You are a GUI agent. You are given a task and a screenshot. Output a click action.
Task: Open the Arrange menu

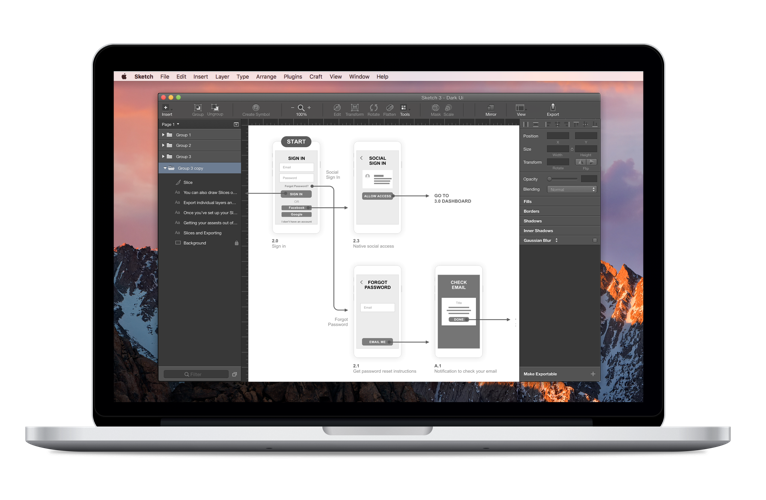tap(266, 77)
